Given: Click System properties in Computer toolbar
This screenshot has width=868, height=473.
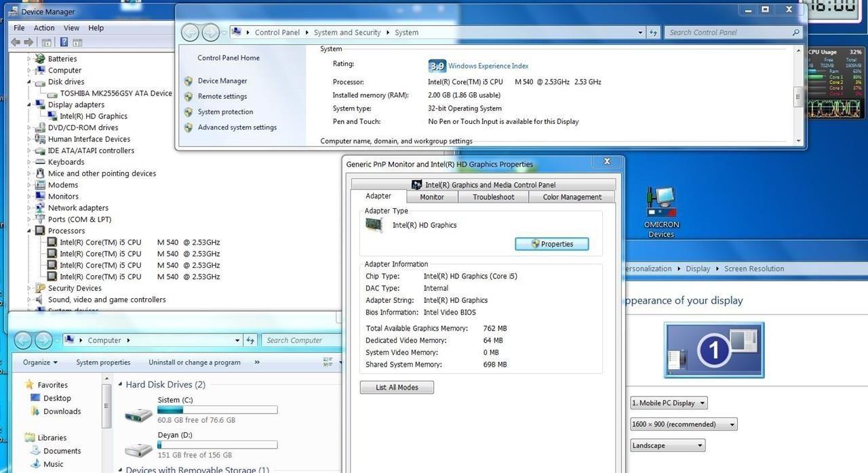Looking at the screenshot, I should [x=103, y=362].
